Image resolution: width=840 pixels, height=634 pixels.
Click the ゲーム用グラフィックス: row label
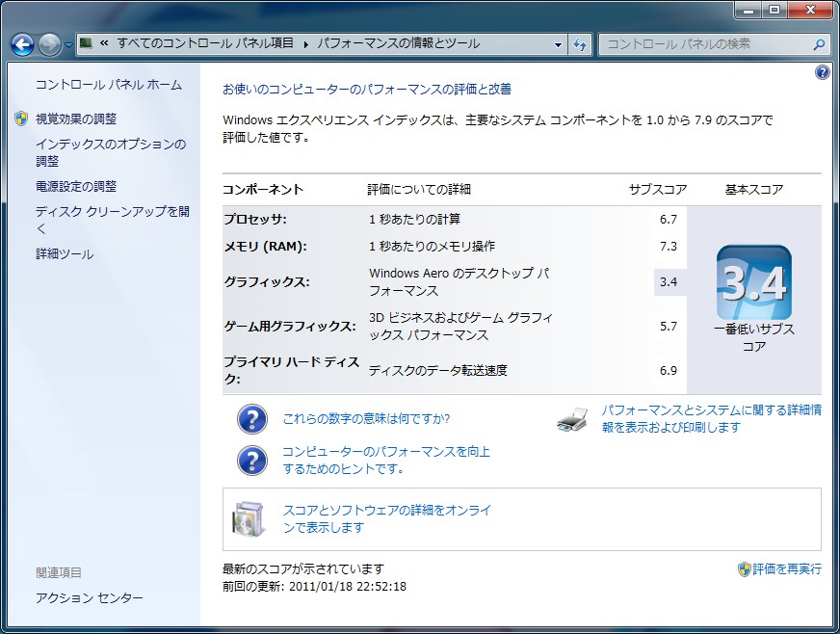pyautogui.click(x=290, y=327)
